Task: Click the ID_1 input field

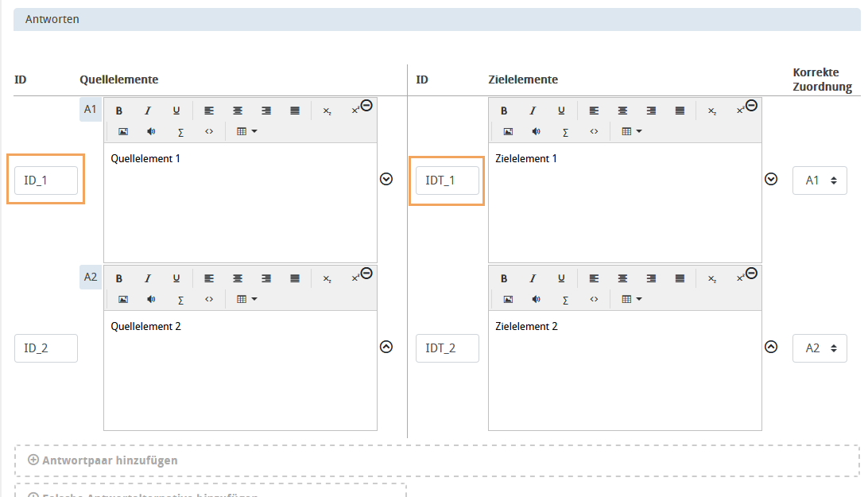Action: [46, 181]
